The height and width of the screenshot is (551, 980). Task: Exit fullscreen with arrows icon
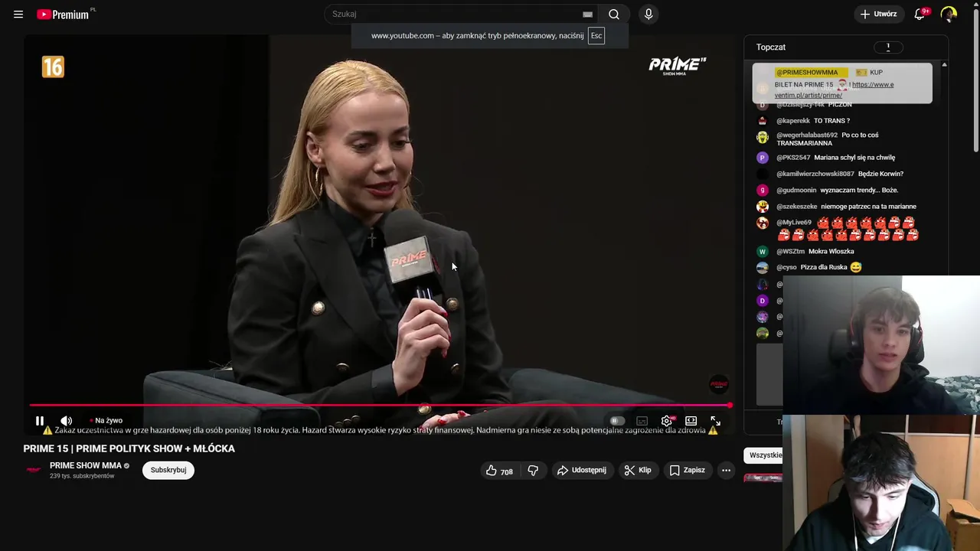tap(715, 420)
